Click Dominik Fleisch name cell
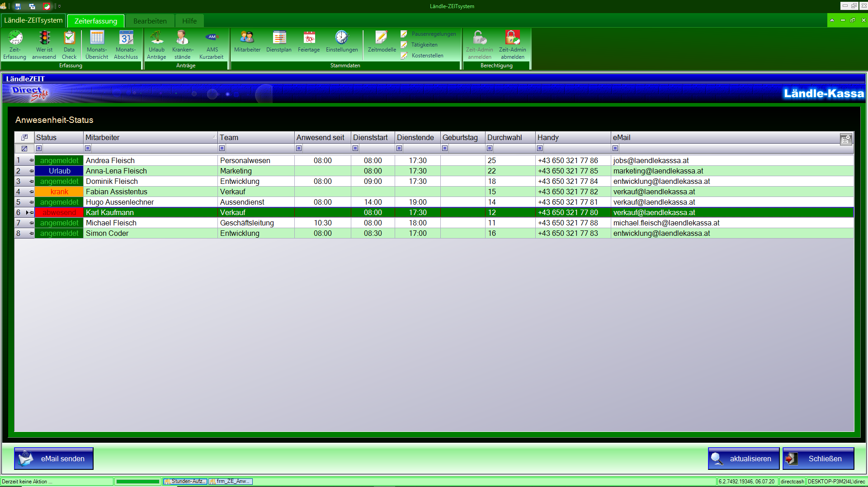Viewport: 868px width, 487px height. tap(151, 181)
